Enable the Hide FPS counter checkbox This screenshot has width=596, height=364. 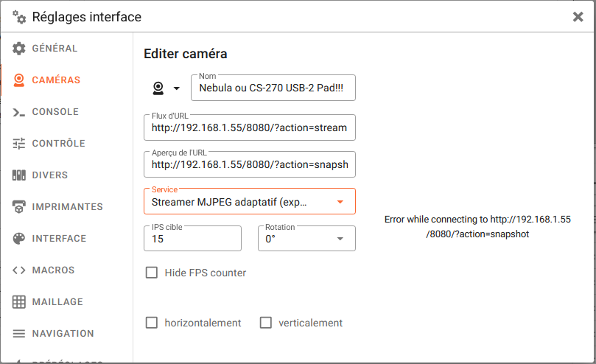(152, 273)
